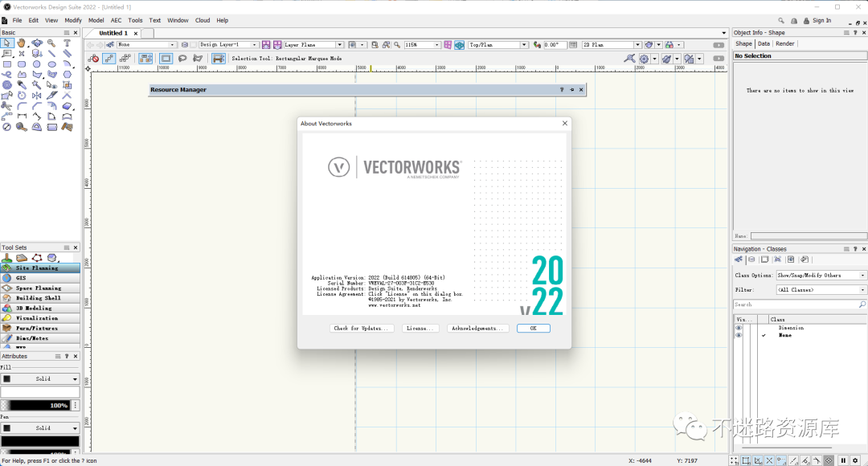Select the Flyover tool in Basic palette
The height and width of the screenshot is (466, 868).
(x=36, y=43)
